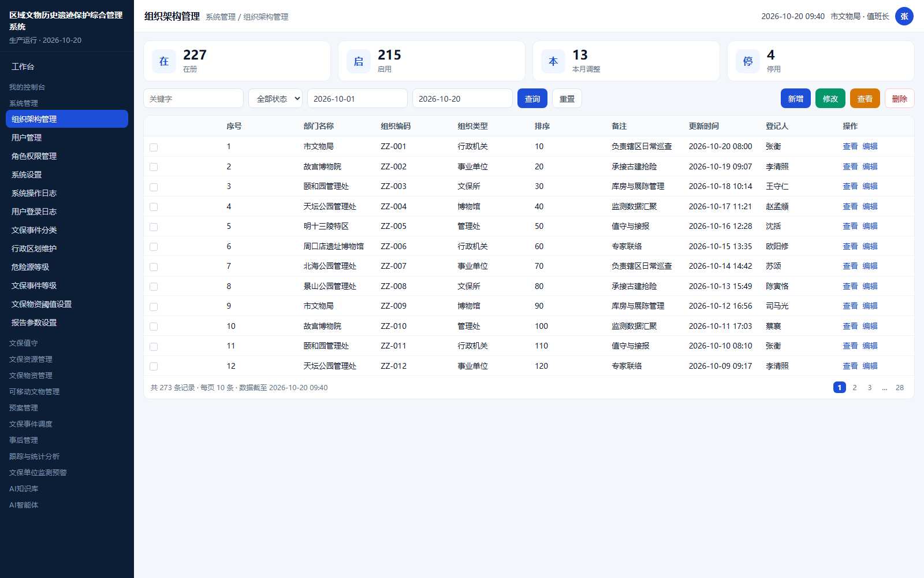The image size is (924, 578).
Task: Tick the checkbox for row ZZ-007
Action: click(x=154, y=266)
